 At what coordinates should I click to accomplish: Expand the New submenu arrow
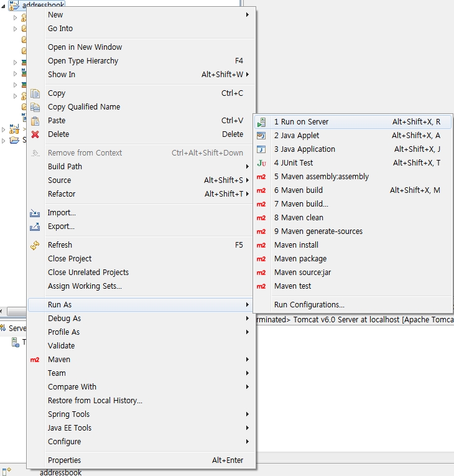coord(247,15)
